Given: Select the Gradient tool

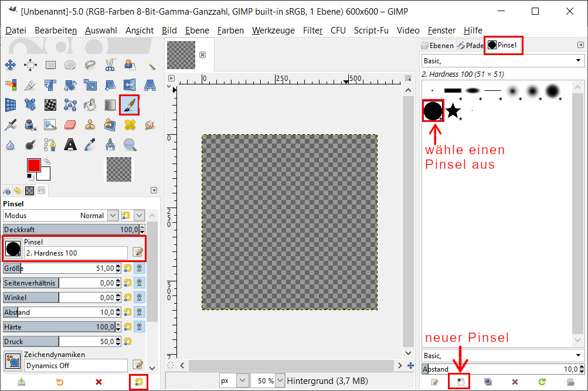Looking at the screenshot, I should click(110, 104).
